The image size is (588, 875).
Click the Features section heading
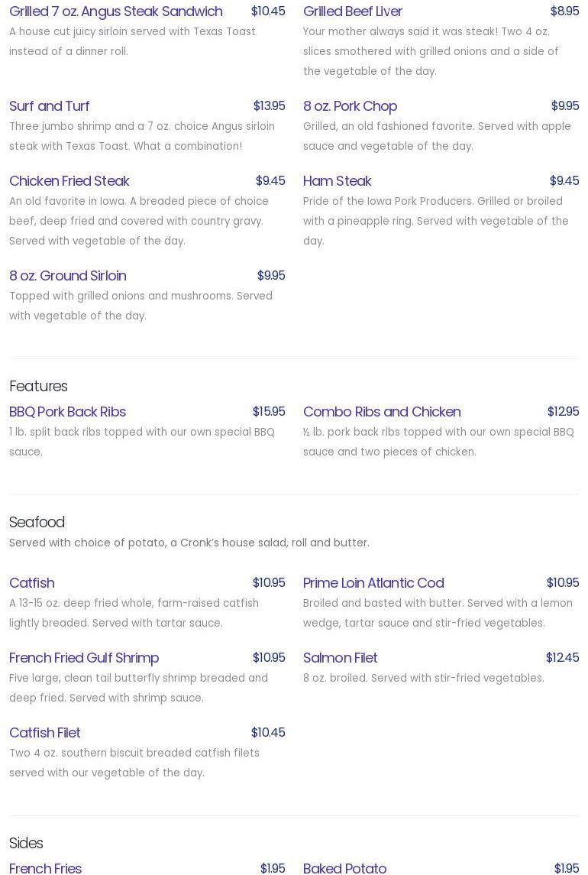(x=38, y=386)
